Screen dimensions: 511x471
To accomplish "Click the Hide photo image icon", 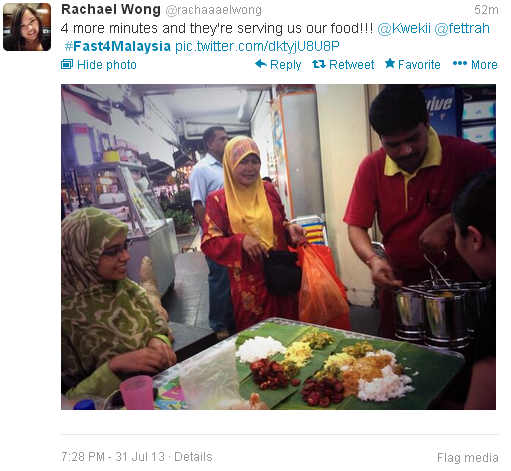I will click(67, 64).
